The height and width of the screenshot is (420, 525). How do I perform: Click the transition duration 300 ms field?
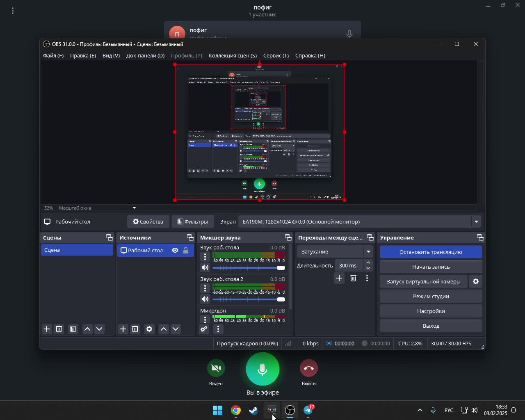[x=349, y=265]
